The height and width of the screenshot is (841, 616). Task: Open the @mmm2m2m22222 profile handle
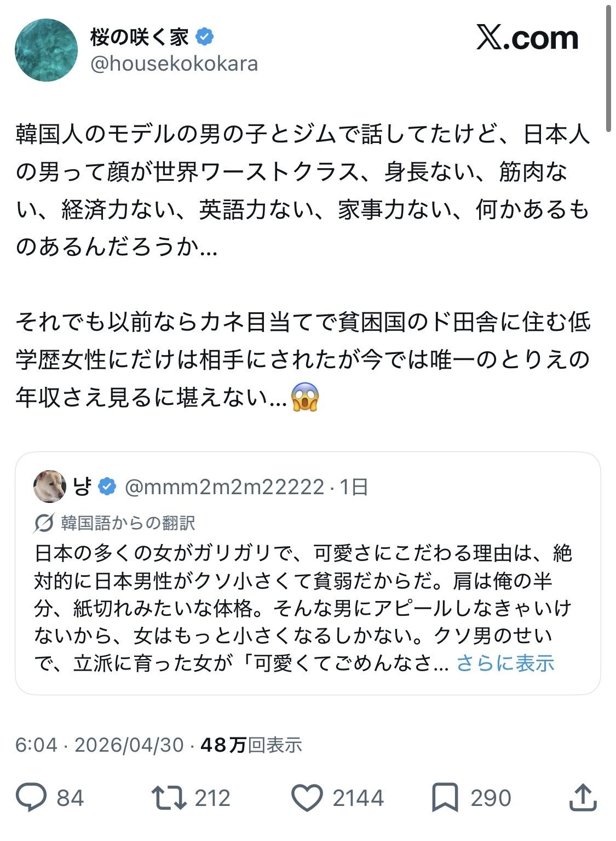(224, 487)
